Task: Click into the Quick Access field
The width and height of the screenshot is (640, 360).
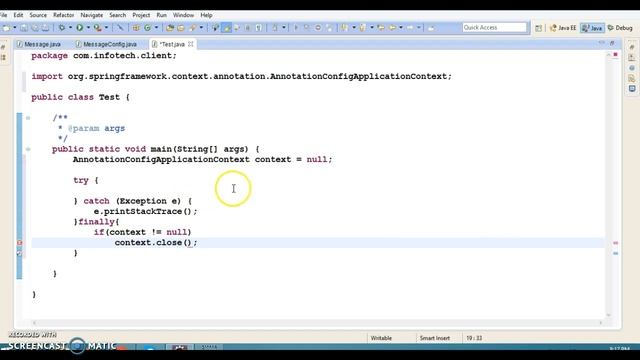Action: click(x=495, y=27)
